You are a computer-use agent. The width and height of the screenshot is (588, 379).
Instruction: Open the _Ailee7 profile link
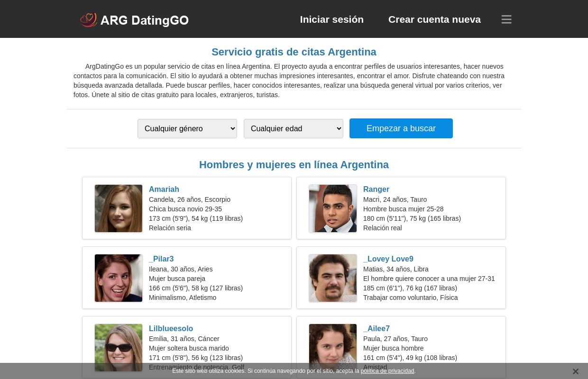click(377, 328)
